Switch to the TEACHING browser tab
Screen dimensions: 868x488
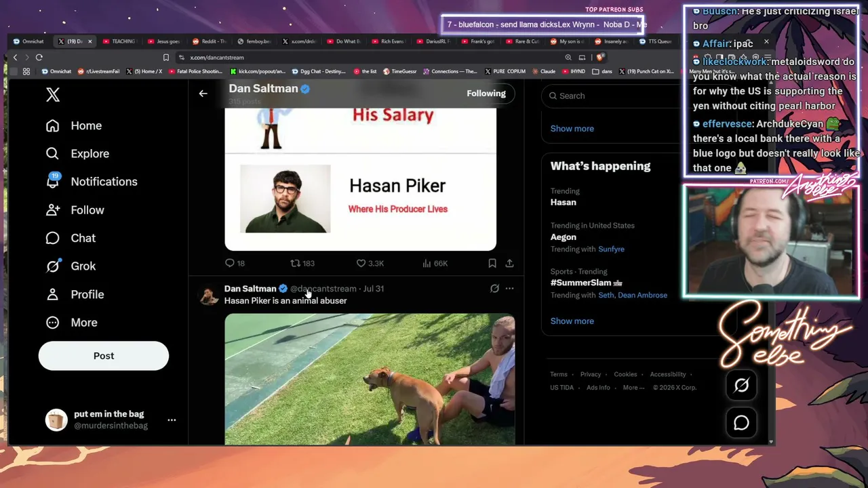click(119, 41)
